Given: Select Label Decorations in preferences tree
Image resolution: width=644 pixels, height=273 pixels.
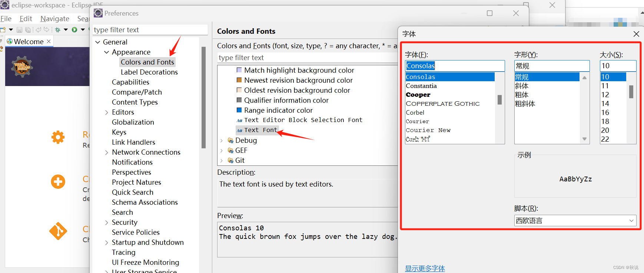Looking at the screenshot, I should [x=149, y=72].
